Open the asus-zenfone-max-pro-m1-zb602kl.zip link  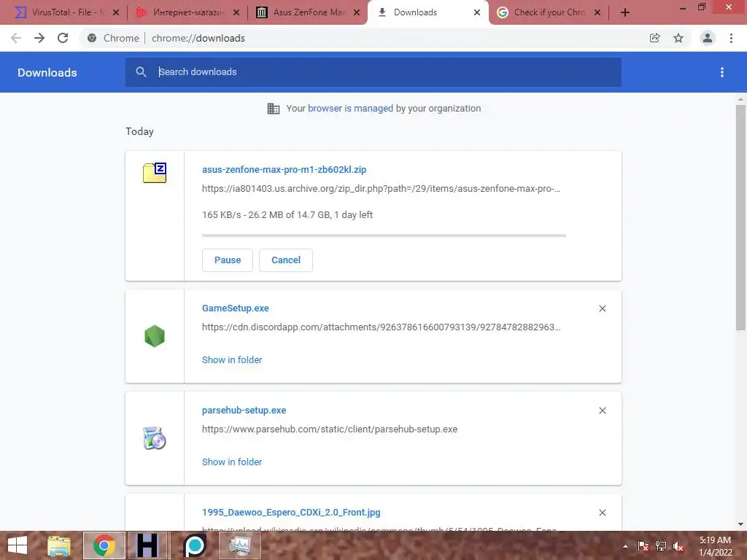284,169
